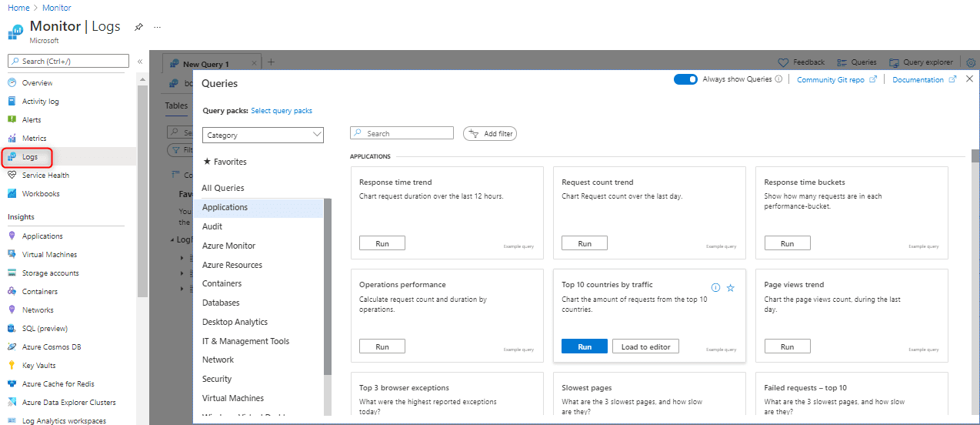Open Feedback in Logs toolbar

(x=802, y=62)
